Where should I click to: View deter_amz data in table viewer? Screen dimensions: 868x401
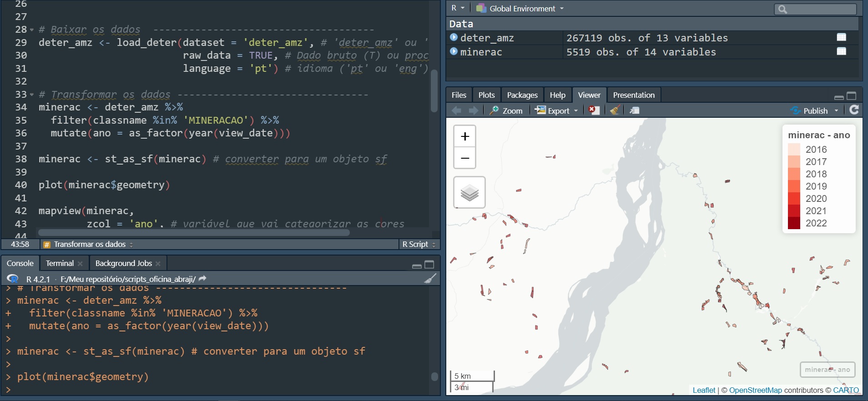[841, 37]
